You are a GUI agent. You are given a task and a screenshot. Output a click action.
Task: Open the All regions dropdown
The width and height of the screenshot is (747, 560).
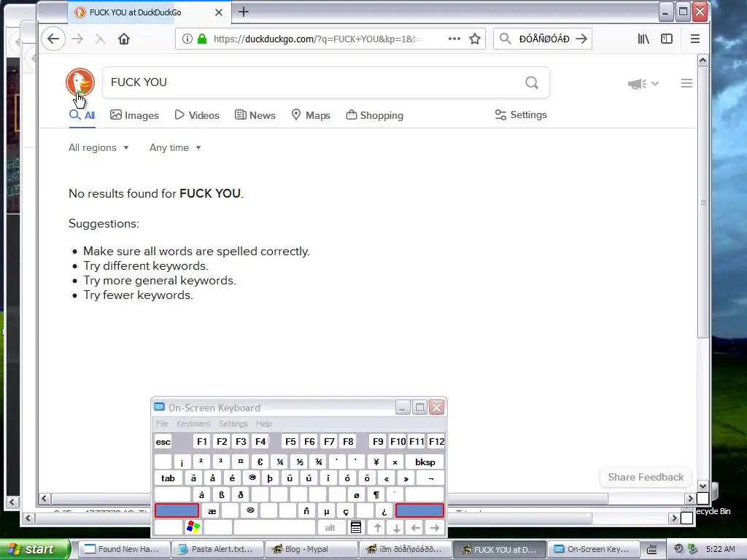pos(98,147)
